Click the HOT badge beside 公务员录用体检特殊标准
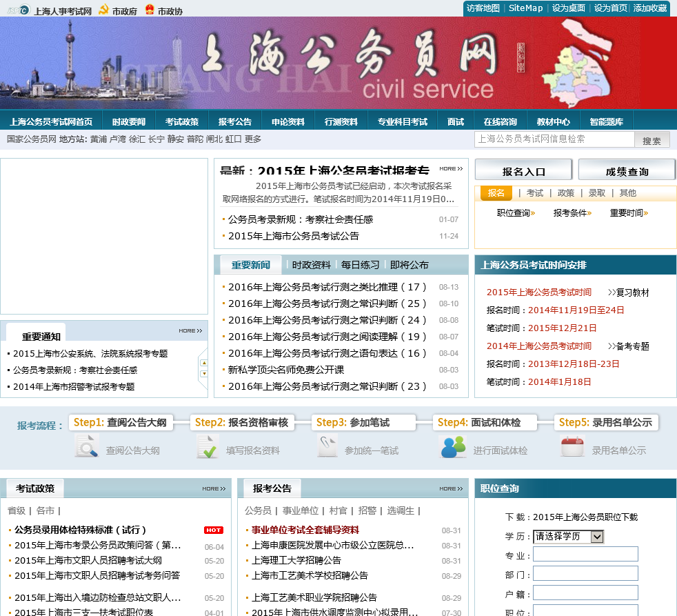The image size is (677, 616). click(x=213, y=530)
